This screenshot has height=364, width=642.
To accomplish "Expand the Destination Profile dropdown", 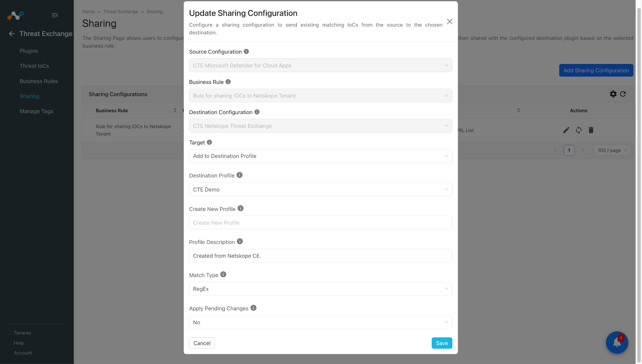I will (x=320, y=189).
